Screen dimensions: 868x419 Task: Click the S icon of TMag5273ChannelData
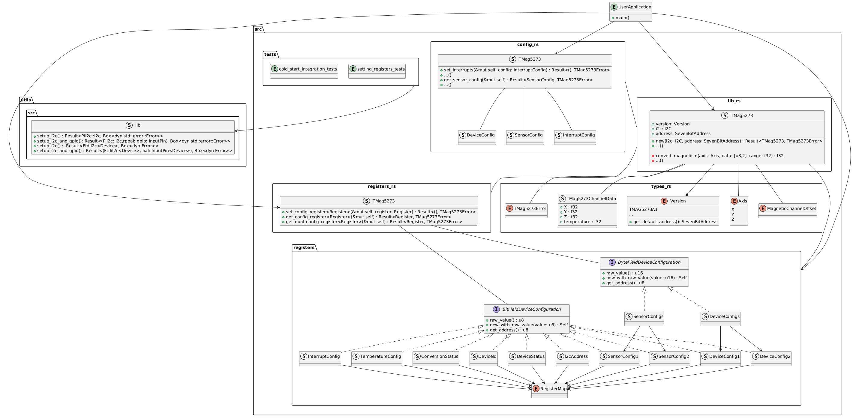(x=562, y=198)
